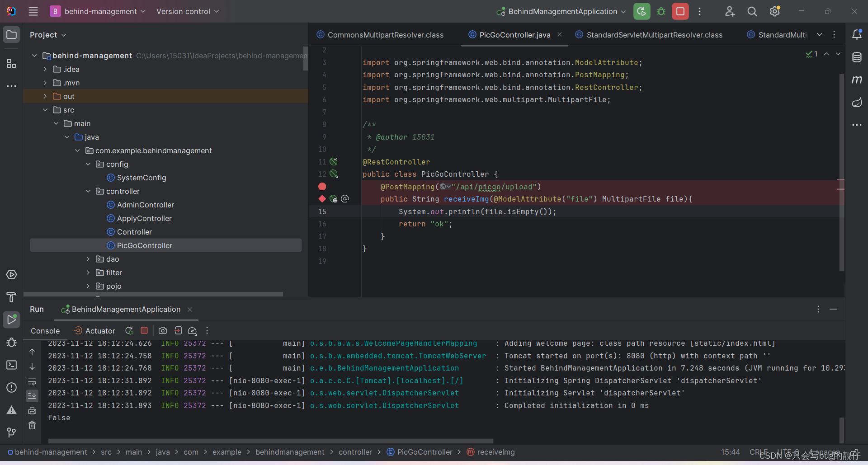The height and width of the screenshot is (465, 868).
Task: Print console output with printer icon
Action: [x=32, y=411]
